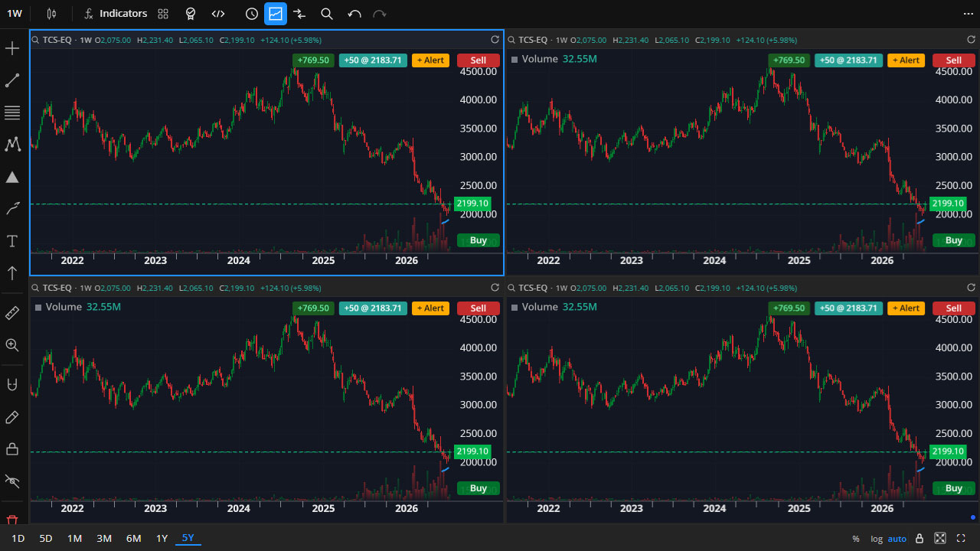Click the highlighted chart icon in toolbar
The image size is (980, 551).
coord(276,14)
